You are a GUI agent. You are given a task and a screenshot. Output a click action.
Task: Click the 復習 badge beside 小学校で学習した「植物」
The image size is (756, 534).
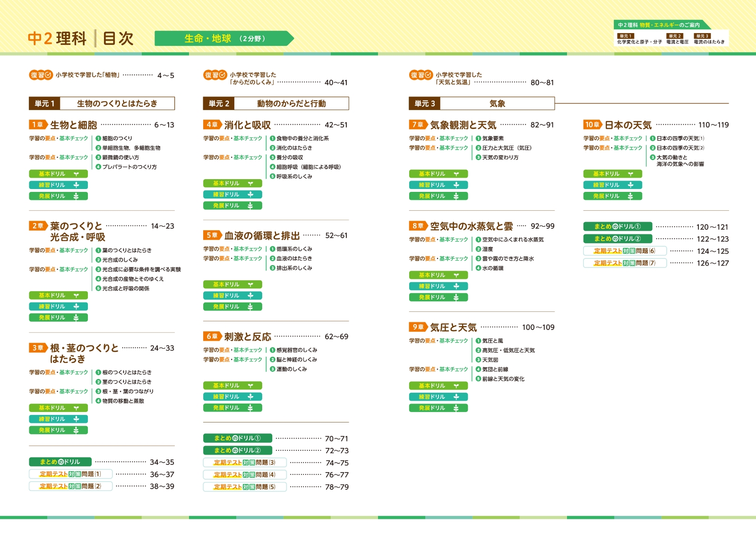coord(41,75)
